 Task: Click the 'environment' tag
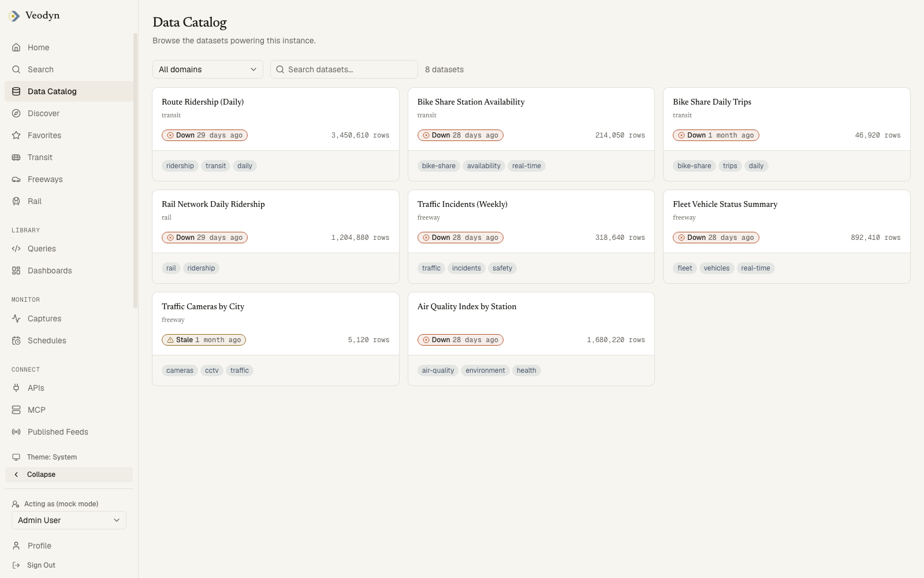[x=485, y=370]
